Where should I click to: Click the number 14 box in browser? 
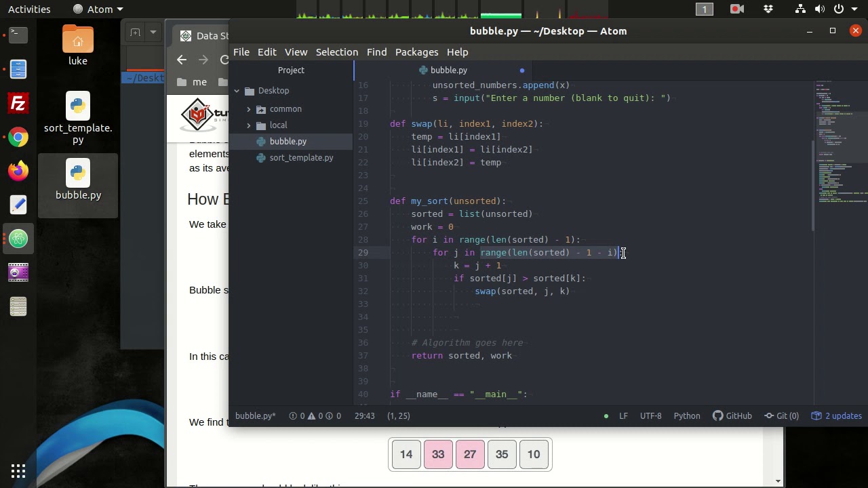click(406, 454)
